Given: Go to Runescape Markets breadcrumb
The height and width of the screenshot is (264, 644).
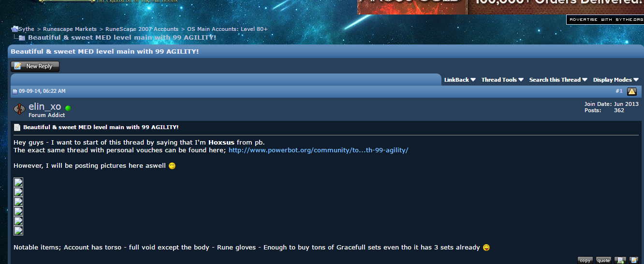Looking at the screenshot, I should [70, 29].
